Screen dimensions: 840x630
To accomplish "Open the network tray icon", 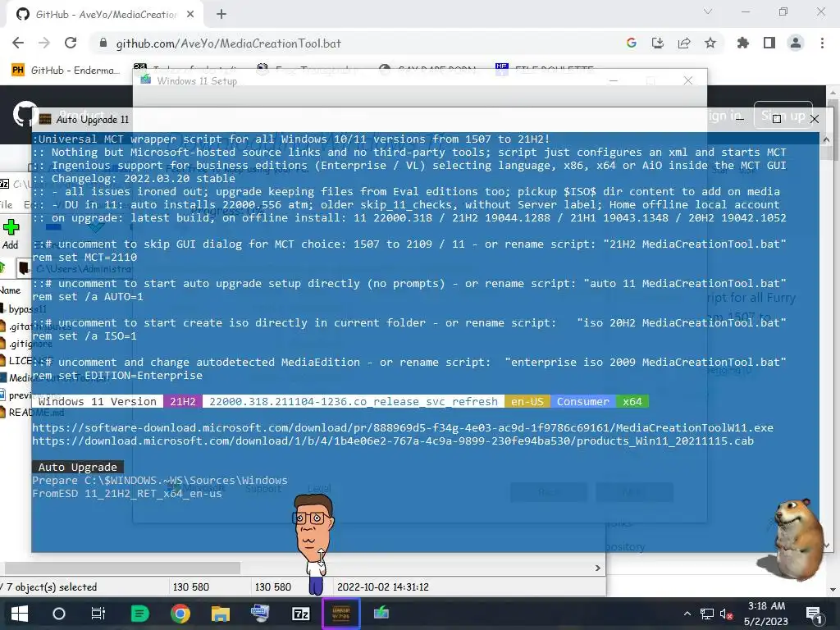I will (707, 614).
